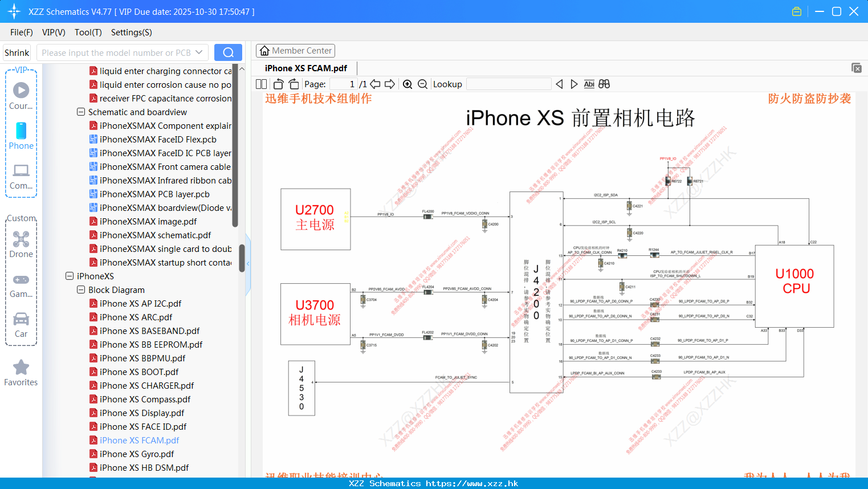This screenshot has width=868, height=489.
Task: Open iPhone XS Compass.pdf
Action: coord(145,399)
